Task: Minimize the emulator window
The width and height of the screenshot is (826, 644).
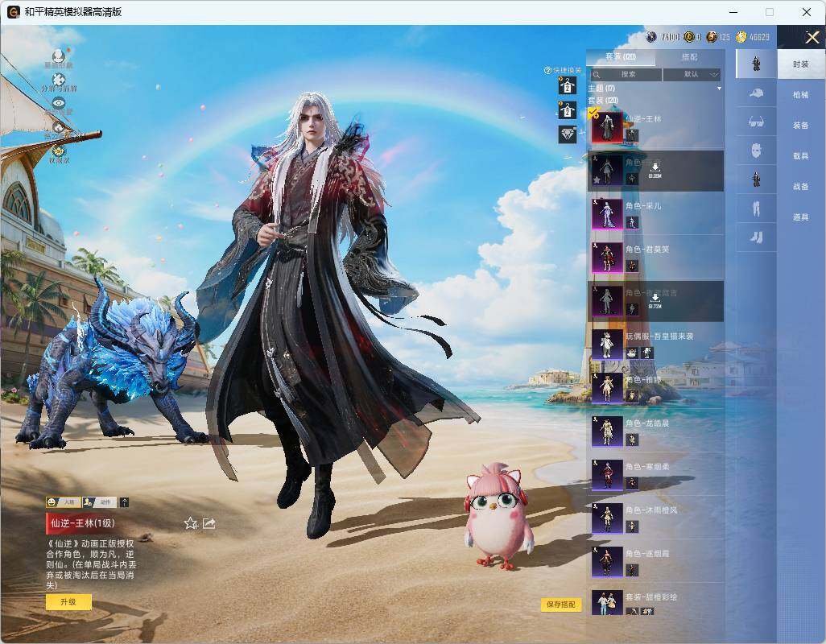Action: (x=733, y=11)
